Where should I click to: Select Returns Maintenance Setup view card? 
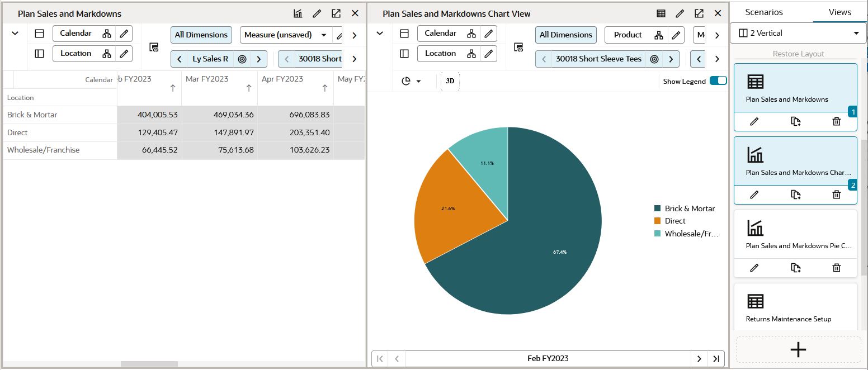(x=795, y=307)
